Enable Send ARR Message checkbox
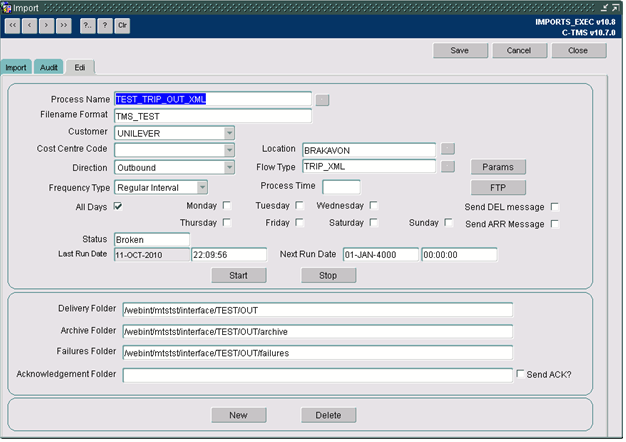 [x=555, y=224]
